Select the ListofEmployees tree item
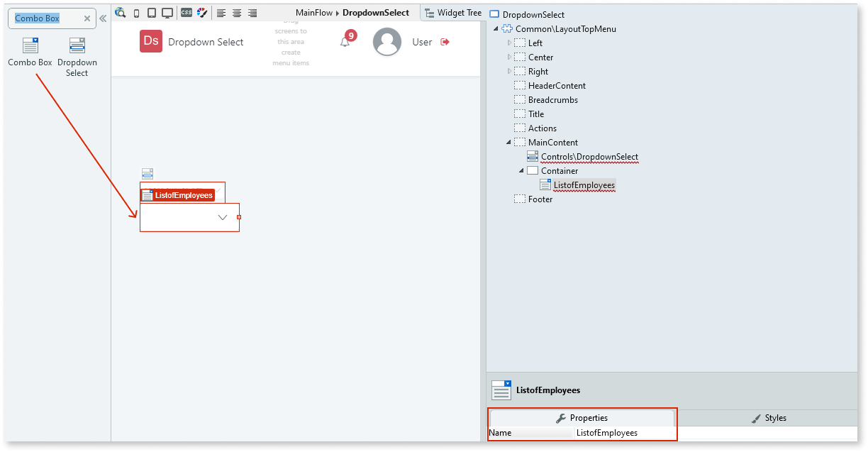Image resolution: width=868 pixels, height=452 pixels. tap(584, 184)
